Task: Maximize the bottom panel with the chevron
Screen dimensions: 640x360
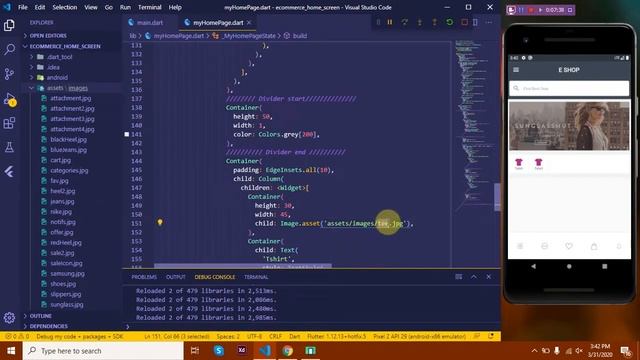Action: pyautogui.click(x=473, y=277)
